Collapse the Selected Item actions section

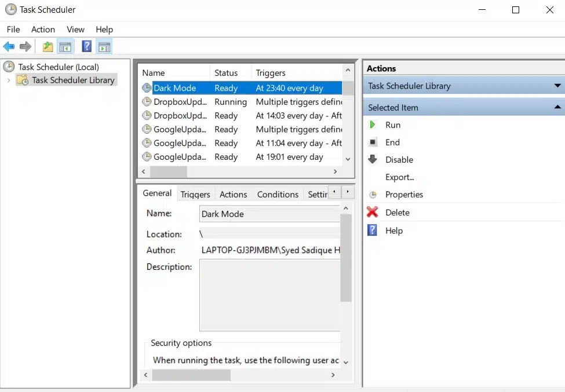point(558,107)
